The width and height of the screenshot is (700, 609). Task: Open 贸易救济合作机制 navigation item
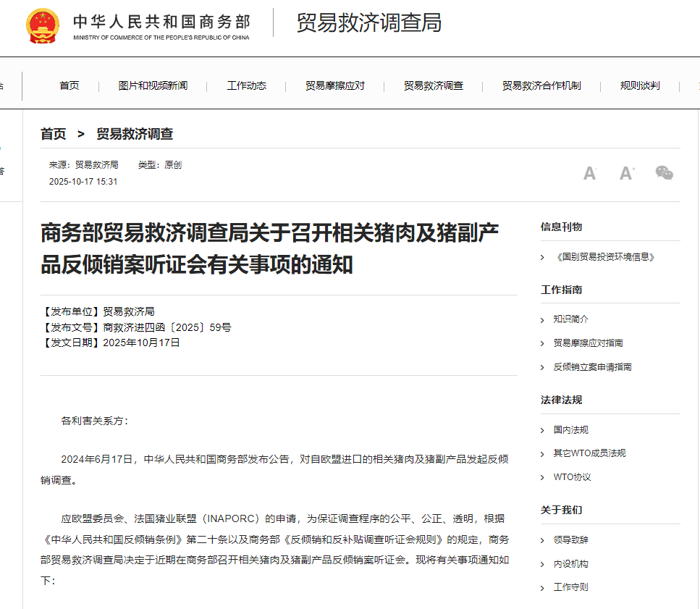tap(541, 85)
